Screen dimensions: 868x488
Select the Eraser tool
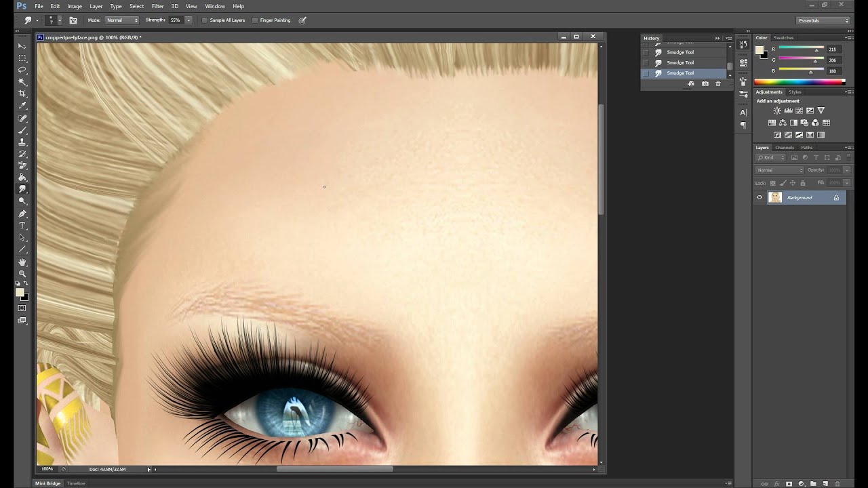[22, 165]
